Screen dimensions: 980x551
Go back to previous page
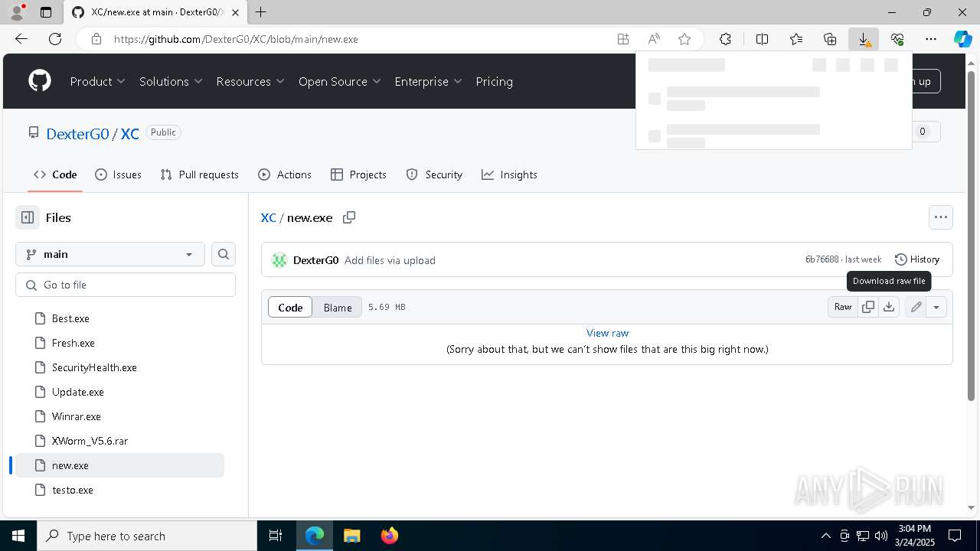(x=21, y=39)
